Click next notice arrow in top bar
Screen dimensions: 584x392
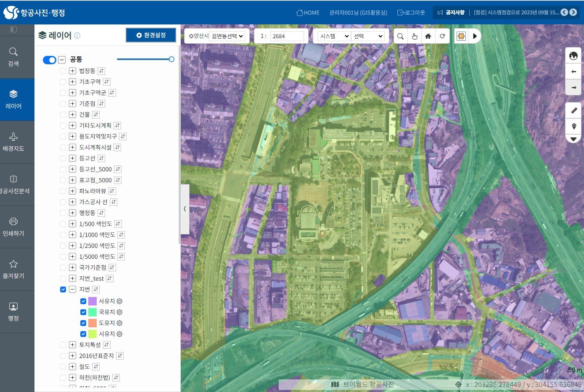point(573,12)
